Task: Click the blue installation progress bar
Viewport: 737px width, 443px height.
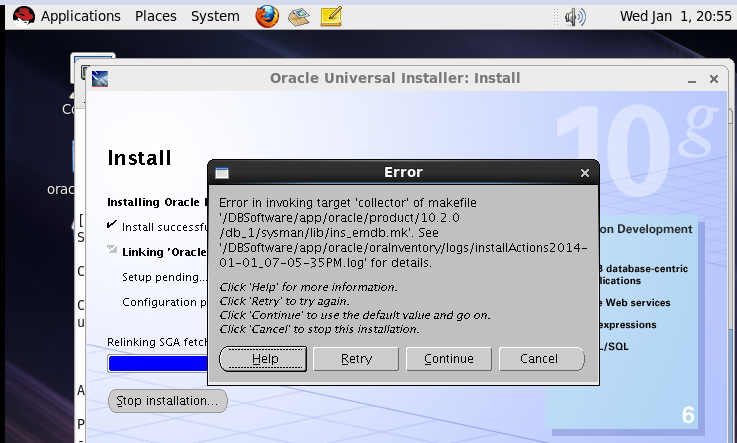Action: pos(158,364)
